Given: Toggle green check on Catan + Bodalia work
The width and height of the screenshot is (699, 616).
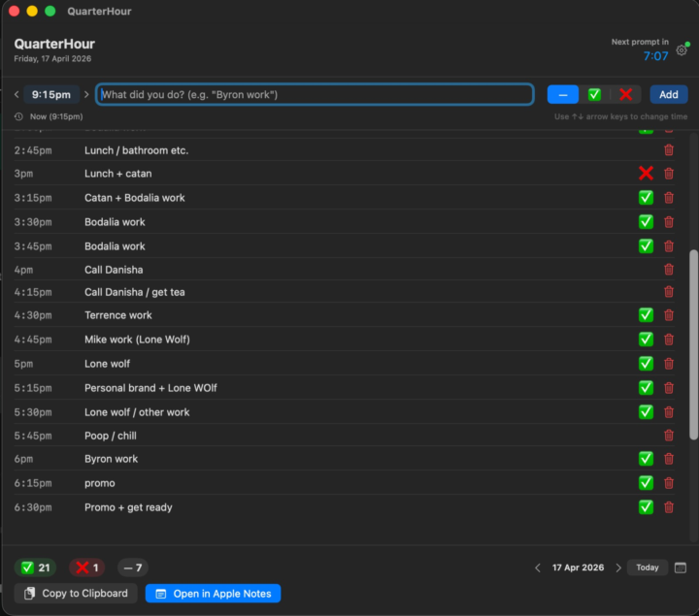Looking at the screenshot, I should pos(646,197).
